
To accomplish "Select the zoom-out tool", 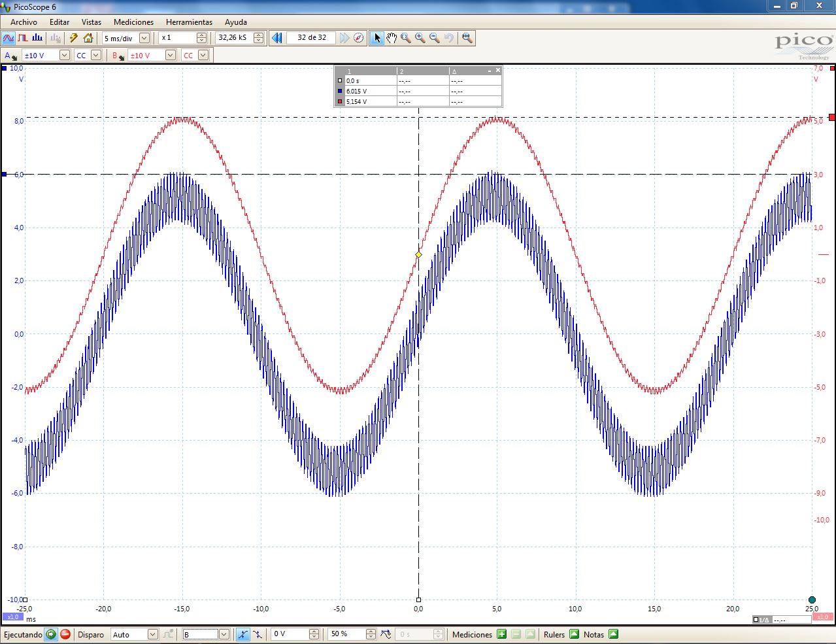I will pyautogui.click(x=435, y=38).
